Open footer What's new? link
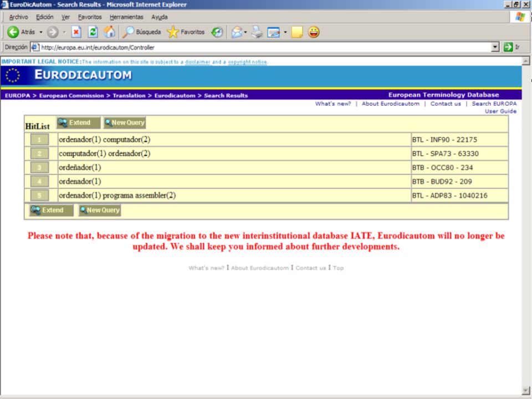This screenshot has width=532, height=399. (x=206, y=268)
